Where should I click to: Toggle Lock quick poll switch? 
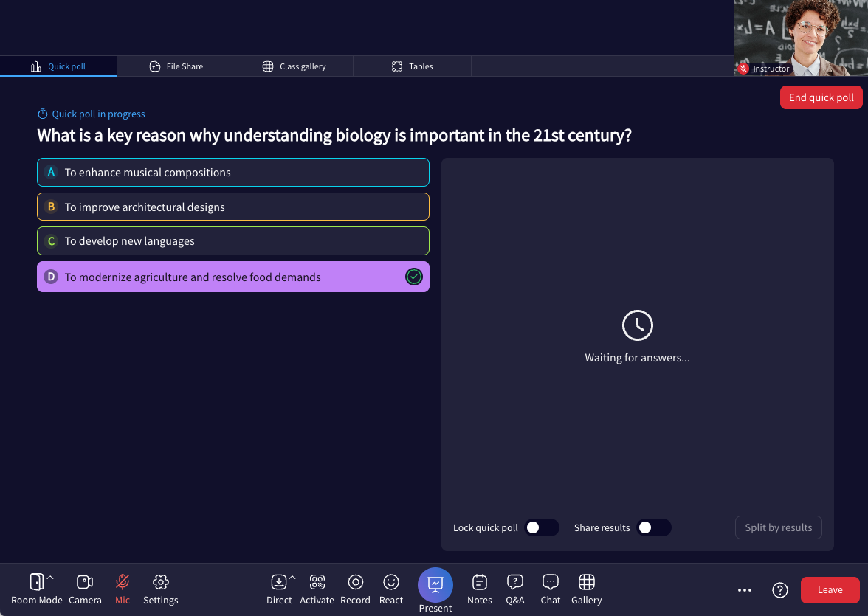tap(541, 527)
